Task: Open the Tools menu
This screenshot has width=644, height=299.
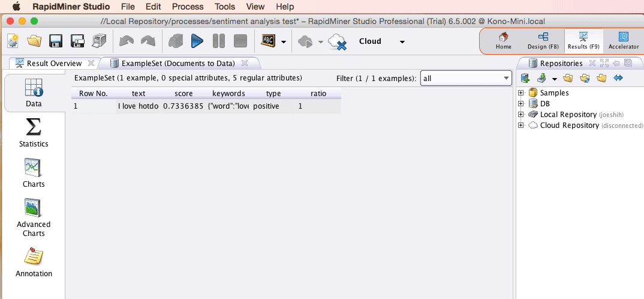Action: 225,7
